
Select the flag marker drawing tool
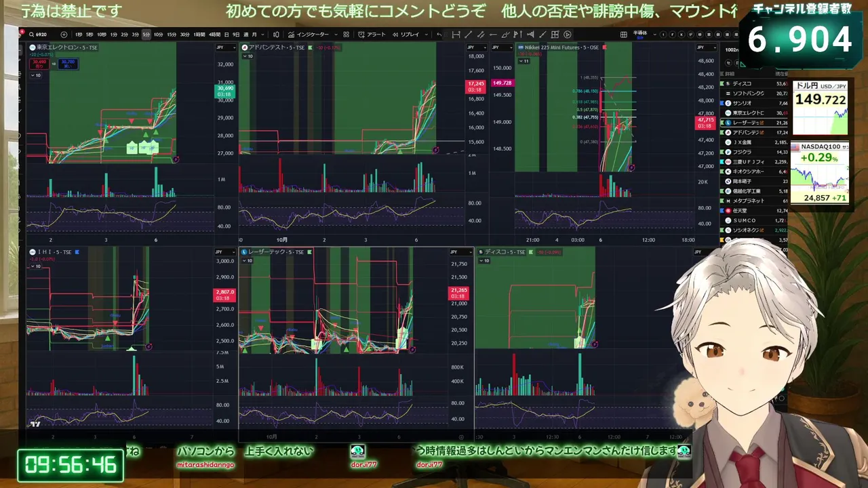pyautogui.click(x=517, y=35)
